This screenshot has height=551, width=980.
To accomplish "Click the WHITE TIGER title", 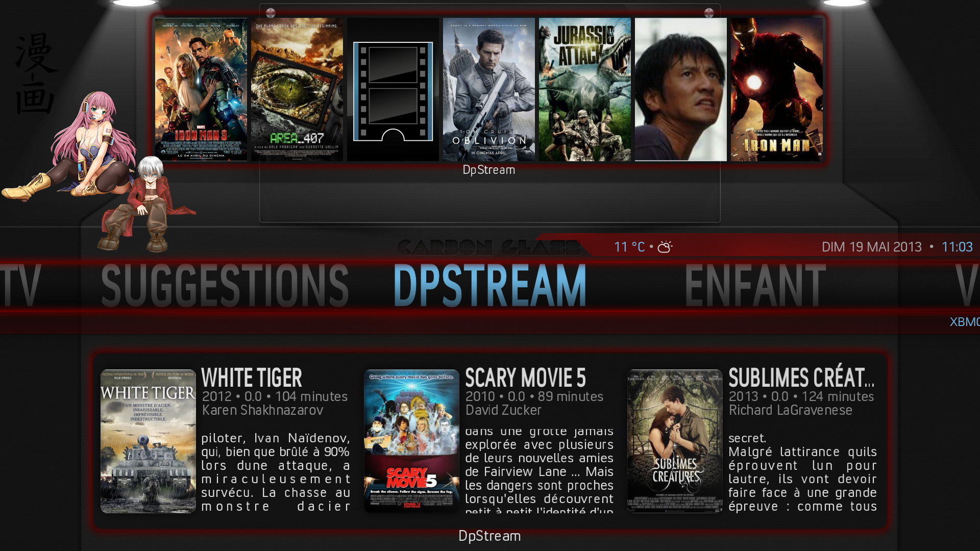I will (252, 378).
